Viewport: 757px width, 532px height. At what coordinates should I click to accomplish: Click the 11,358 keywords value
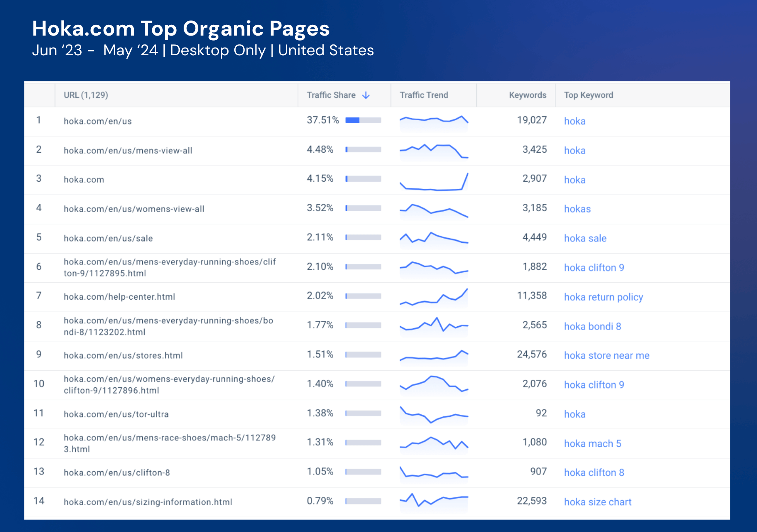click(532, 296)
